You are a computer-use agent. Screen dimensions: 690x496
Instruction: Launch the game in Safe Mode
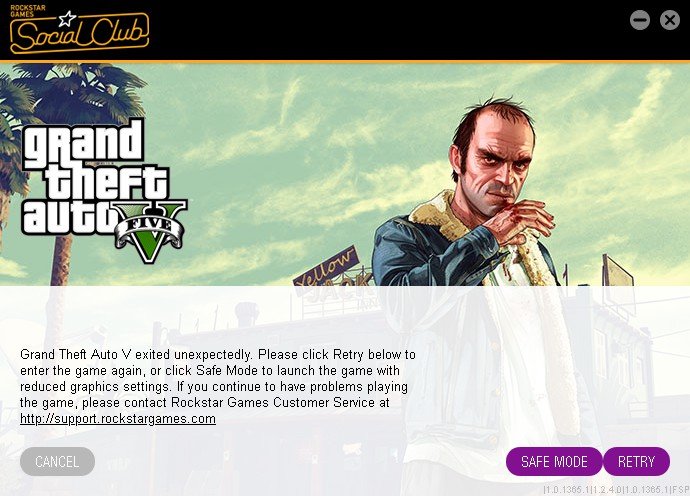coord(554,462)
